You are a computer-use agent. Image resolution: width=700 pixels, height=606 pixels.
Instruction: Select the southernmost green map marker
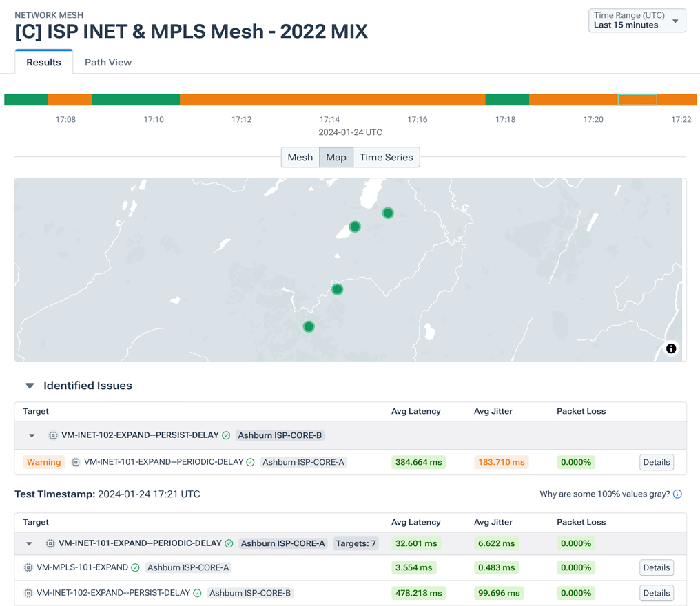click(308, 326)
